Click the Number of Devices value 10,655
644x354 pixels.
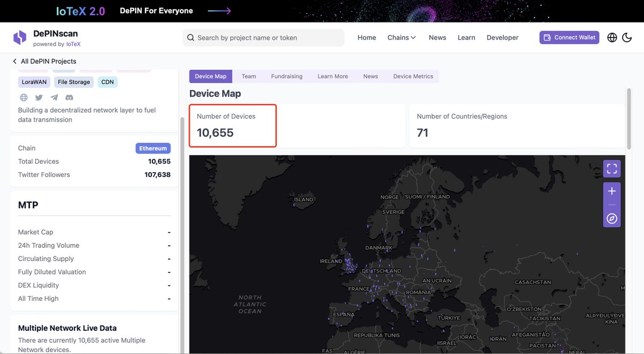point(215,132)
